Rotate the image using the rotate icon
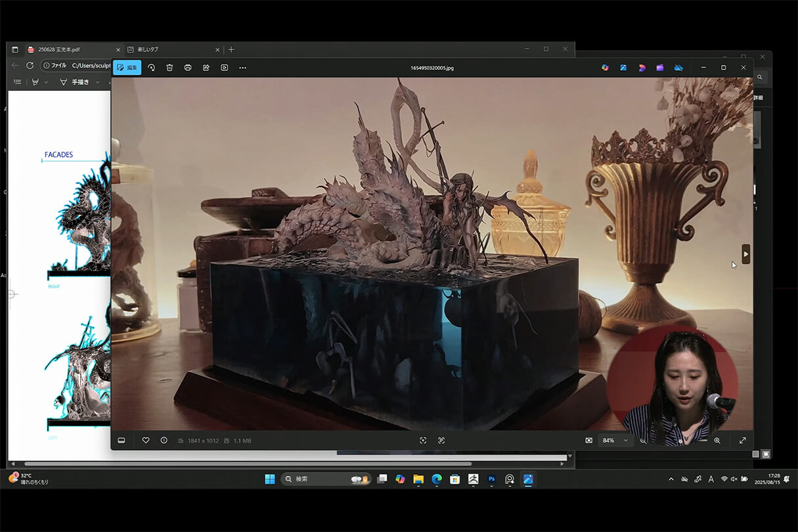798x532 pixels. pyautogui.click(x=151, y=68)
